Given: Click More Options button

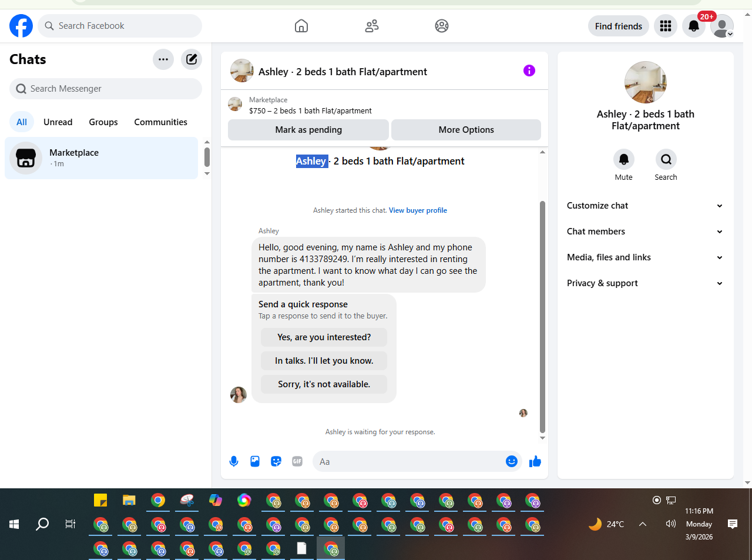Looking at the screenshot, I should 466,130.
